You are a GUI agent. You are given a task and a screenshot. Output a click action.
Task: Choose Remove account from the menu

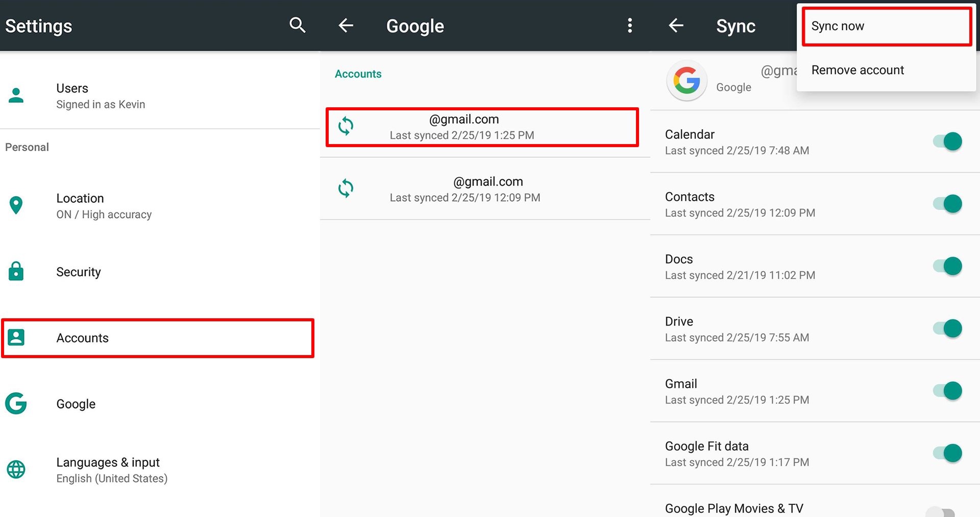point(887,70)
